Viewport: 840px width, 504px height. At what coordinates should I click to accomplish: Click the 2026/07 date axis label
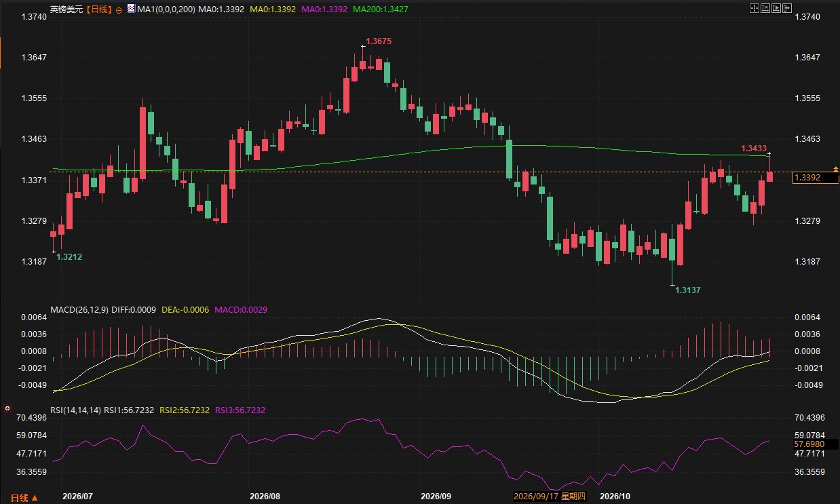click(x=77, y=497)
